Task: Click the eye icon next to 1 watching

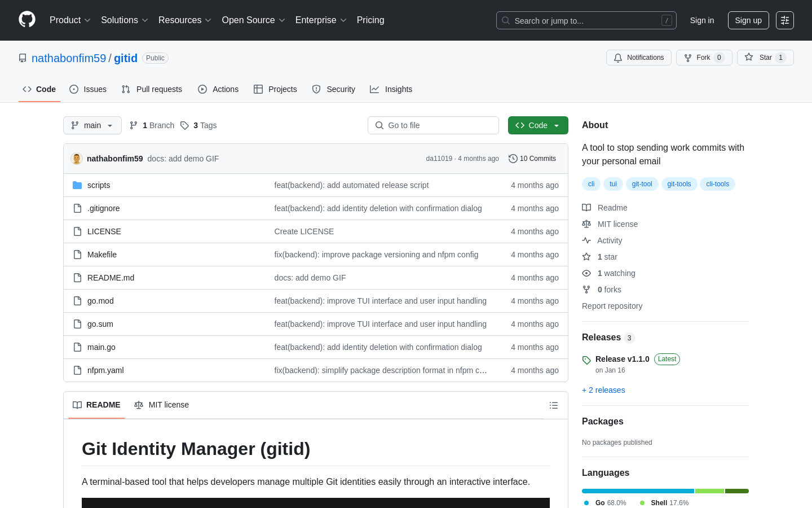Action: (586, 273)
